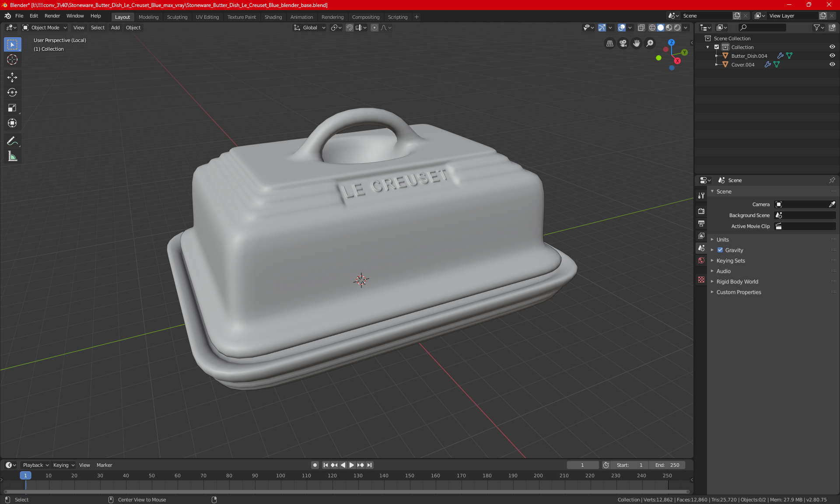Toggle snapping magnet button
Image resolution: width=840 pixels, height=504 pixels.
(349, 28)
